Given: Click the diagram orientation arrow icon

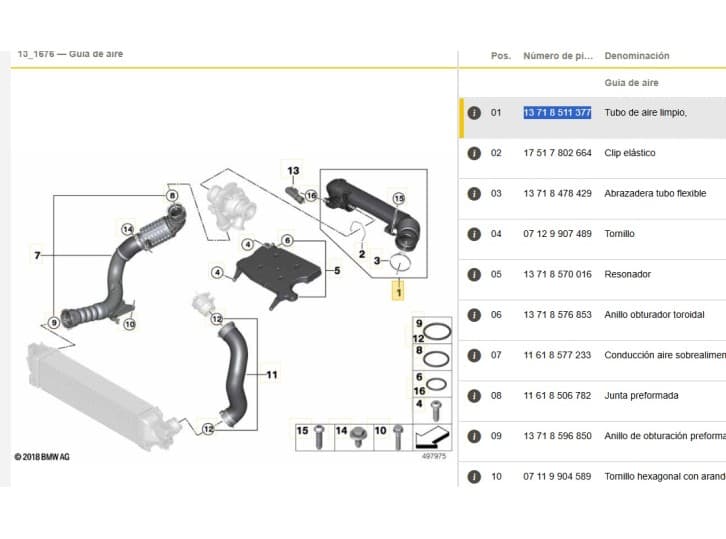Looking at the screenshot, I should click(x=432, y=438).
